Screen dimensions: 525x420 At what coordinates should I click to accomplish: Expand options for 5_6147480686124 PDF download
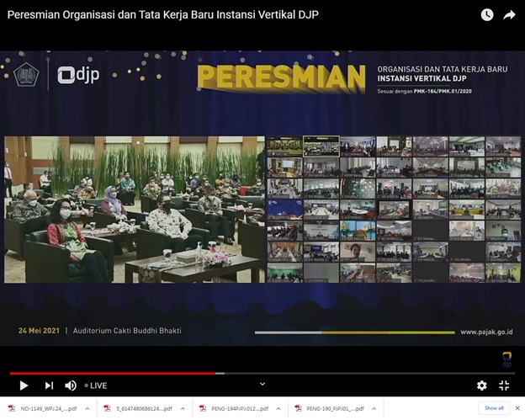click(x=183, y=408)
